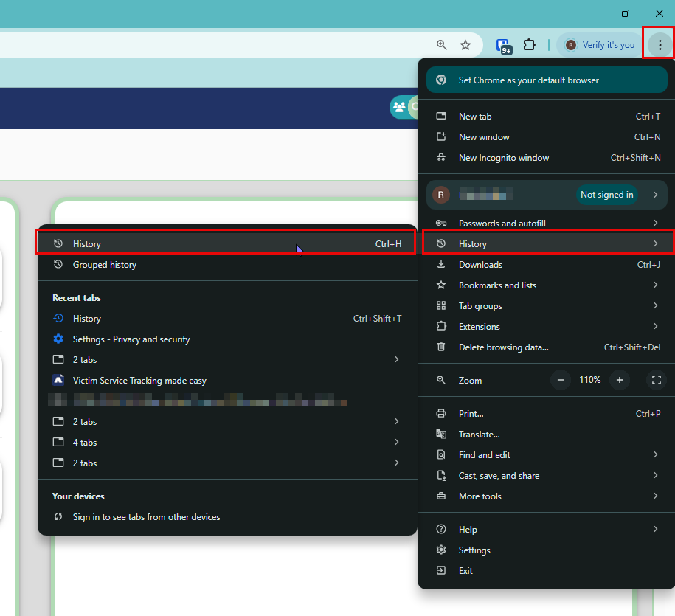Click the people group icon on webpage header

click(x=399, y=107)
